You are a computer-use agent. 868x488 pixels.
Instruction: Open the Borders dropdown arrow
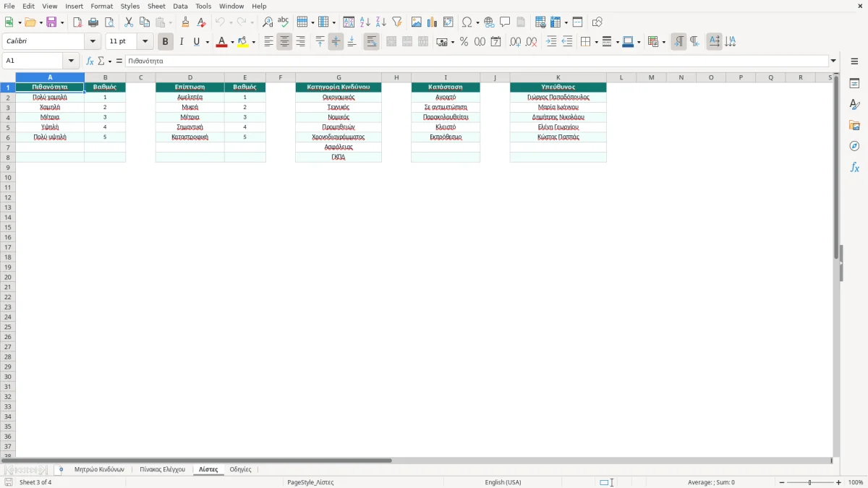pos(595,42)
